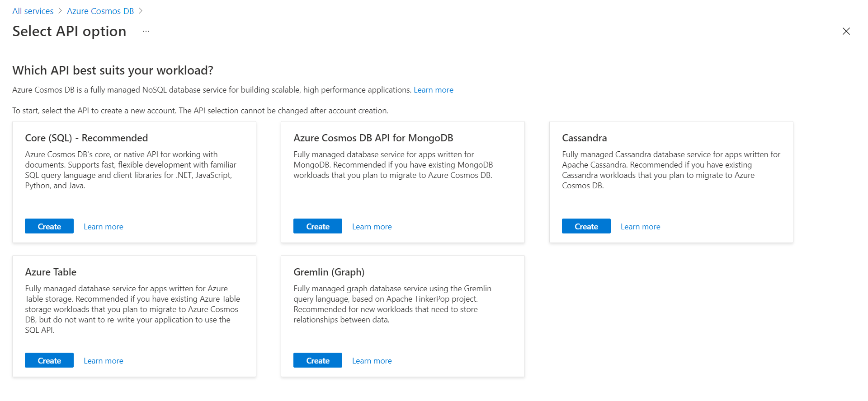Click the ellipsis more options icon

(146, 31)
